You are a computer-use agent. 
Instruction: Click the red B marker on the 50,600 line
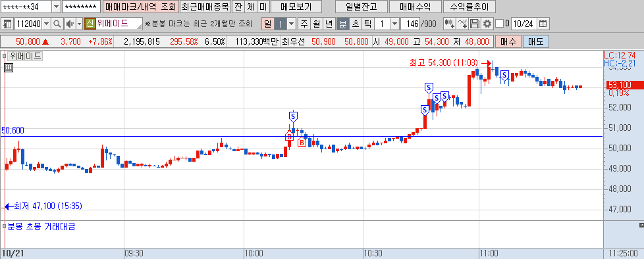289,135
